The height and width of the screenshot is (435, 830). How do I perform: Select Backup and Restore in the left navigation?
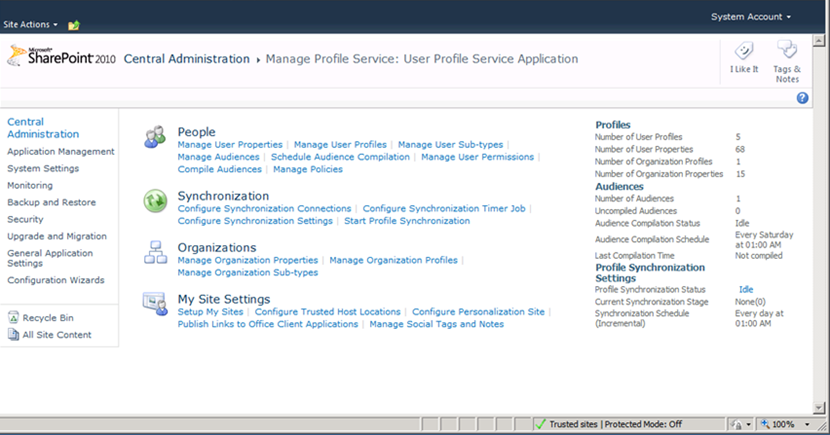pos(51,202)
